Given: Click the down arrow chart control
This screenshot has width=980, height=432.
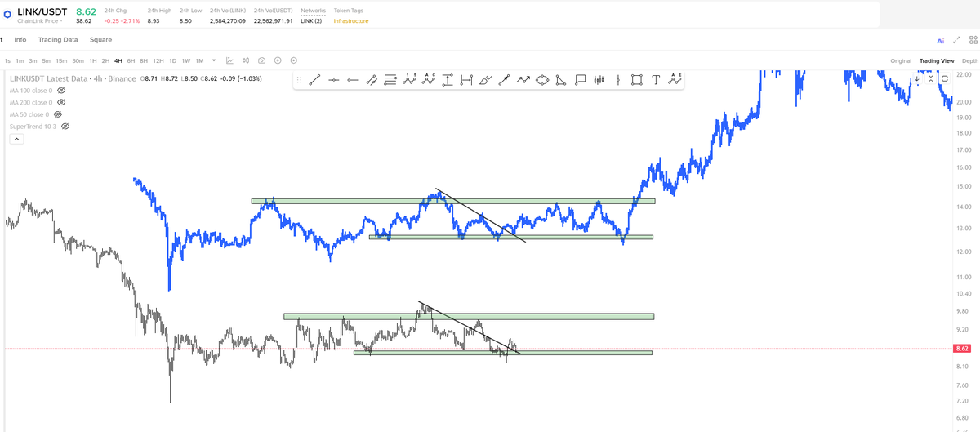Looking at the screenshot, I should pyautogui.click(x=917, y=79).
